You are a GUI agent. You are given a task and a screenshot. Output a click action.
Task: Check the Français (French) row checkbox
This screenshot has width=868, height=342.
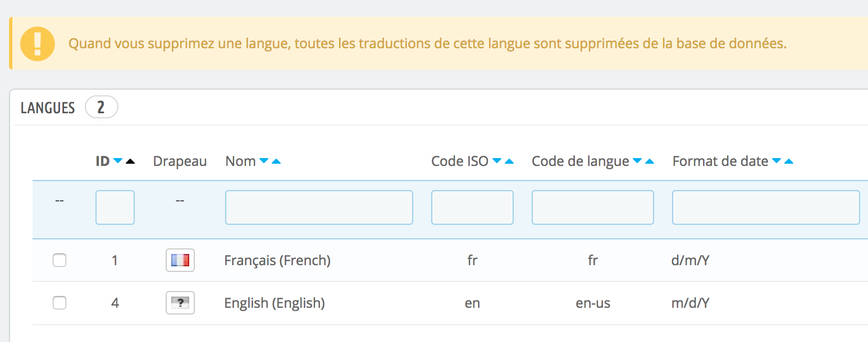click(x=60, y=260)
